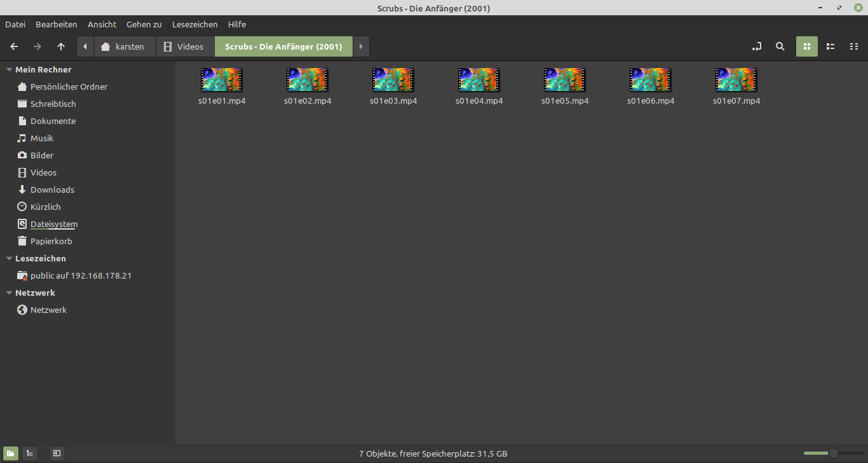The width and height of the screenshot is (868, 463).
Task: Go forward with the right arrow button
Action: [x=37, y=46]
